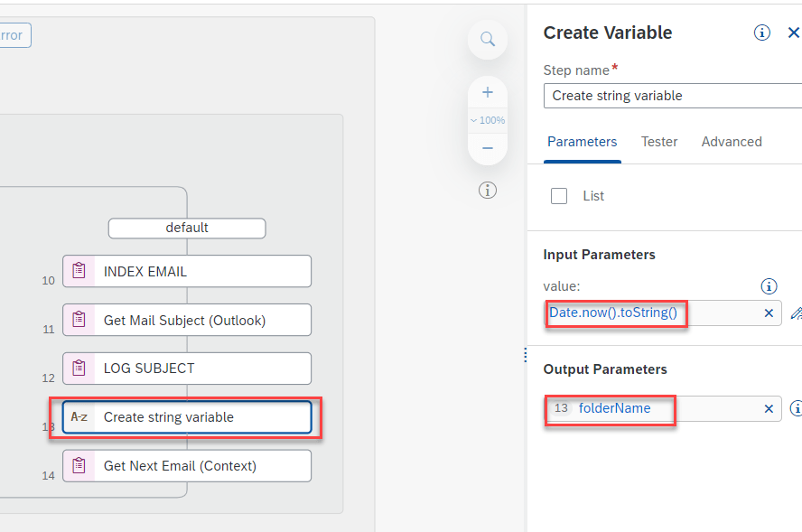Image resolution: width=802 pixels, height=532 pixels.
Task: Open the 100% zoom level dropdown
Action: 488,120
